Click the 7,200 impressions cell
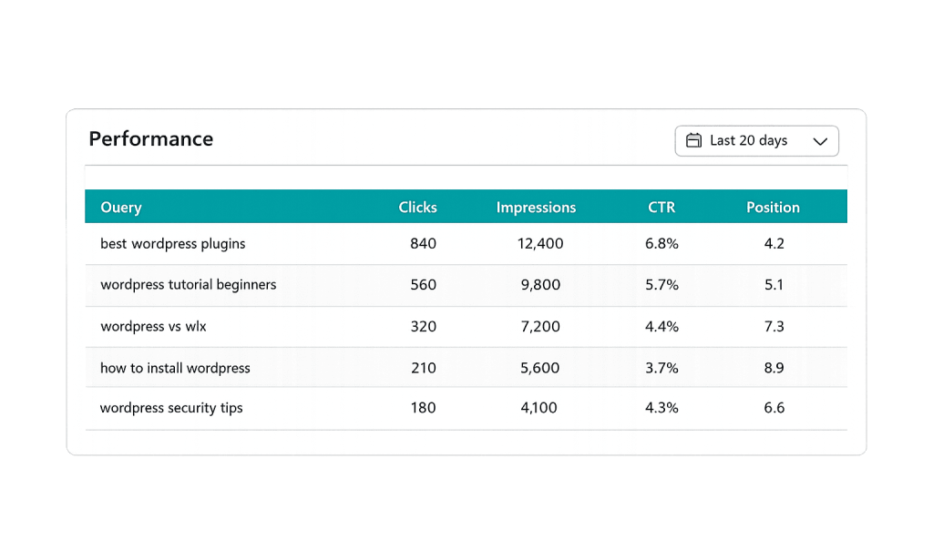 [540, 327]
